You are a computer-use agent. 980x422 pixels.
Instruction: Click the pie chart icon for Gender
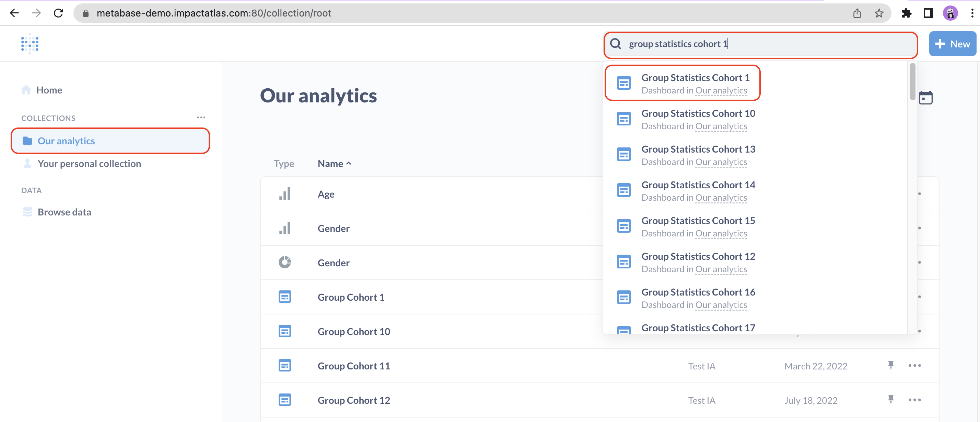coord(284,263)
